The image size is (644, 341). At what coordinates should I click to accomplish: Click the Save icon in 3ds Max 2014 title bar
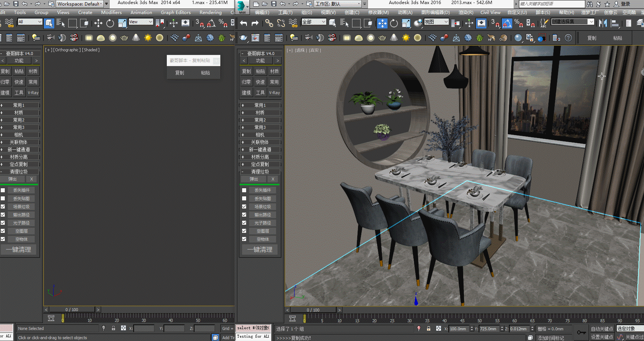point(16,4)
